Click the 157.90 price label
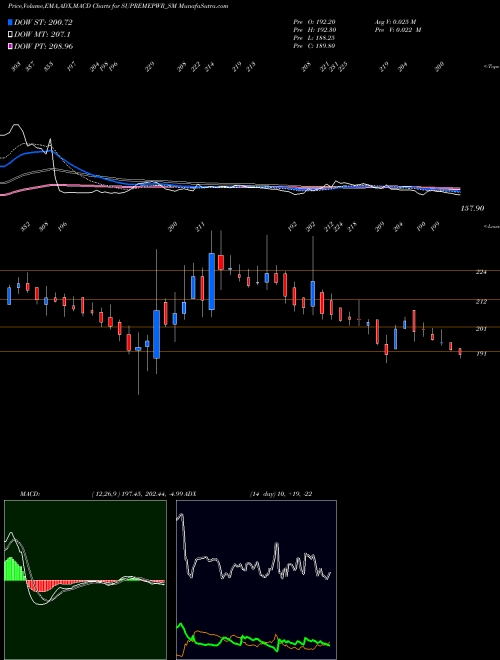Screen dimensions: 500x660 pos(473,208)
